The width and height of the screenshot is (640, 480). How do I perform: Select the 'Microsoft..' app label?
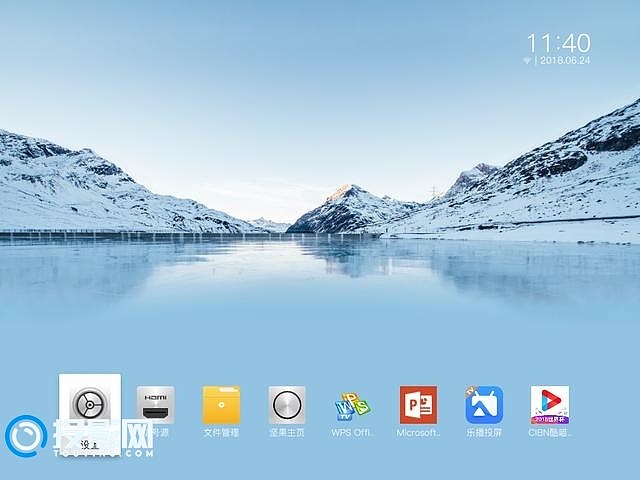pos(418,433)
